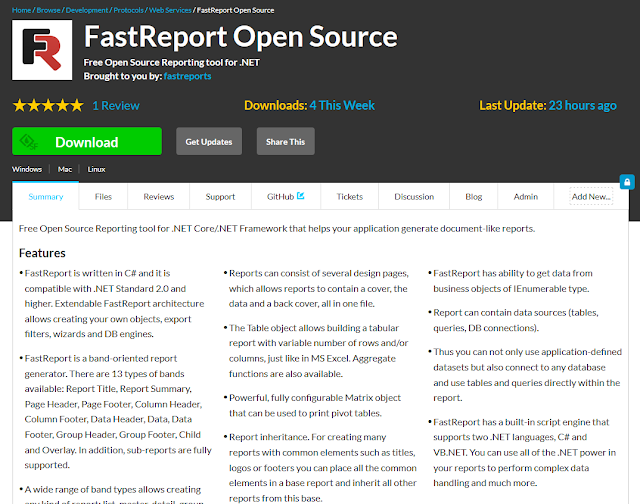Select the Mac platform link
The width and height of the screenshot is (640, 504).
(x=65, y=169)
